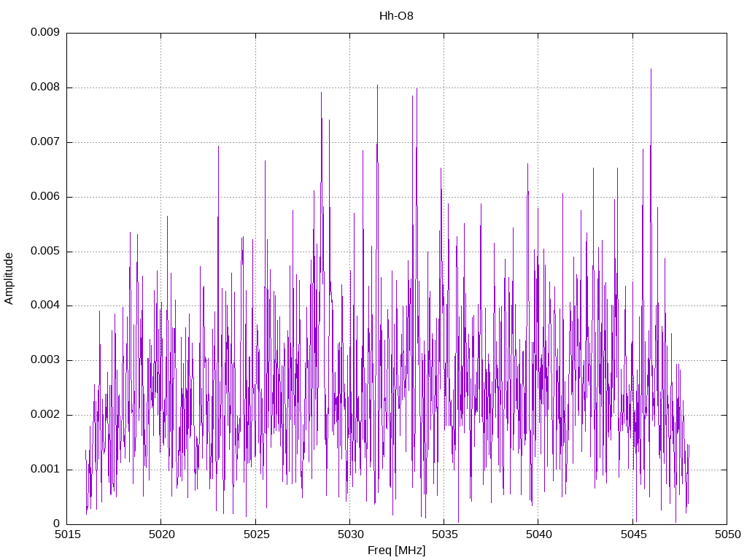Click the Freq [MHz] x-axis label
This screenshot has width=747, height=560.
click(396, 551)
